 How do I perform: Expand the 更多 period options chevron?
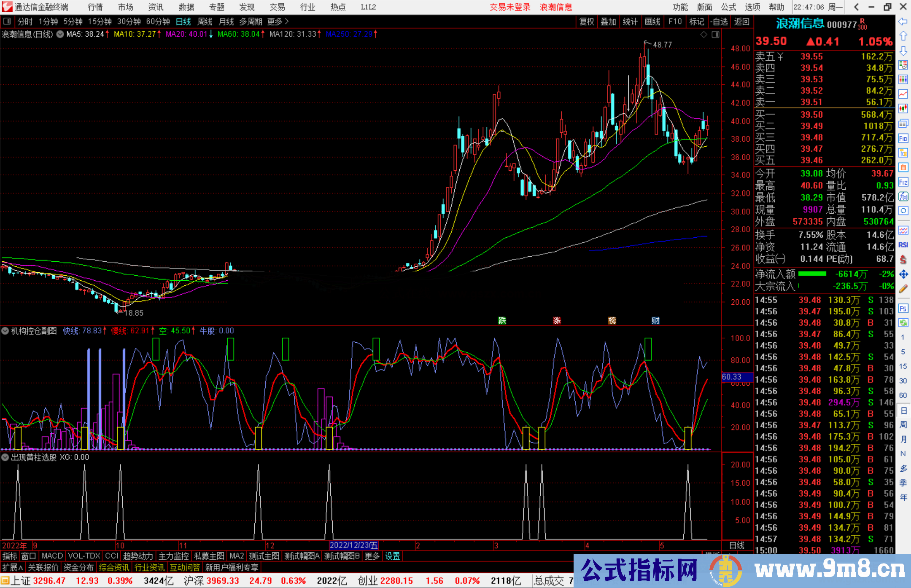tap(287, 21)
